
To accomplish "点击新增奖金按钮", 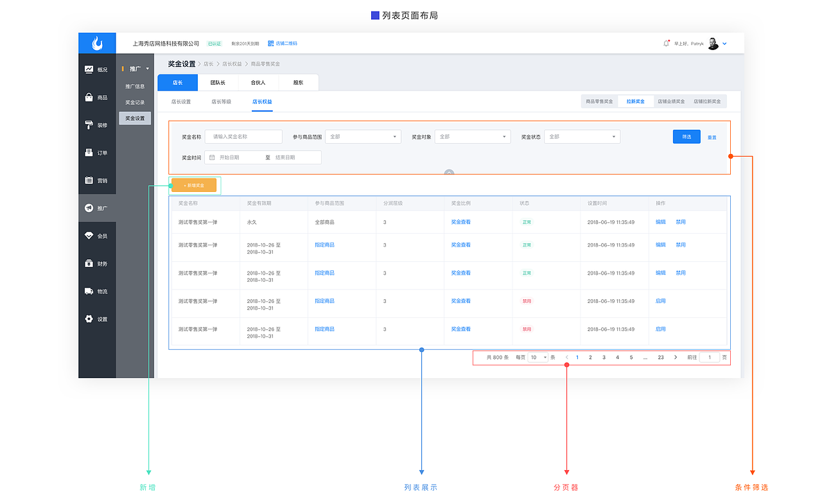I will click(193, 185).
